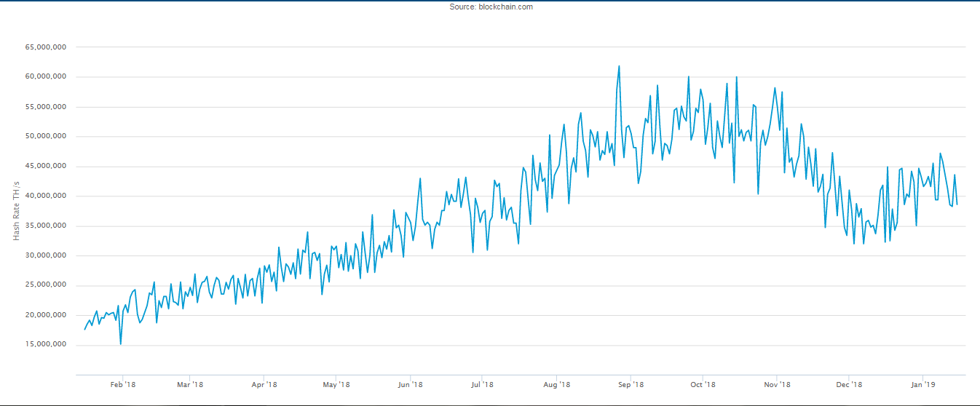Select the Aug '18 date label

(x=556, y=384)
